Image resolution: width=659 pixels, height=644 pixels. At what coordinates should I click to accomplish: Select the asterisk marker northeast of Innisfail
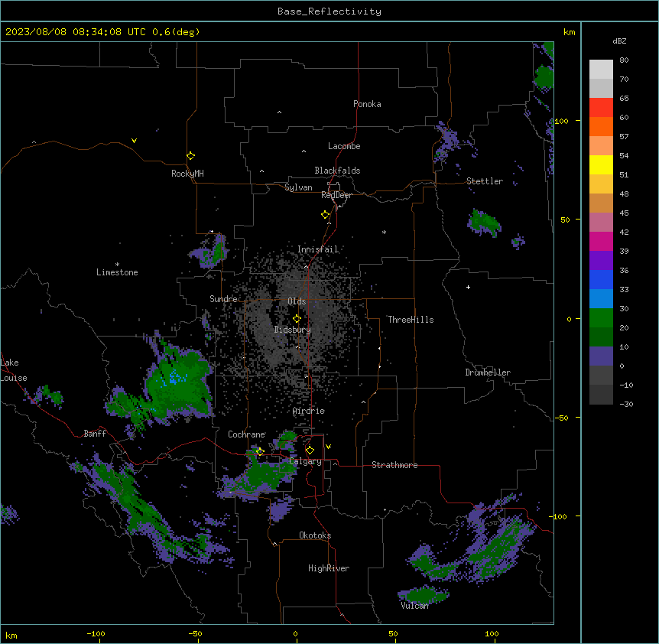tap(384, 232)
